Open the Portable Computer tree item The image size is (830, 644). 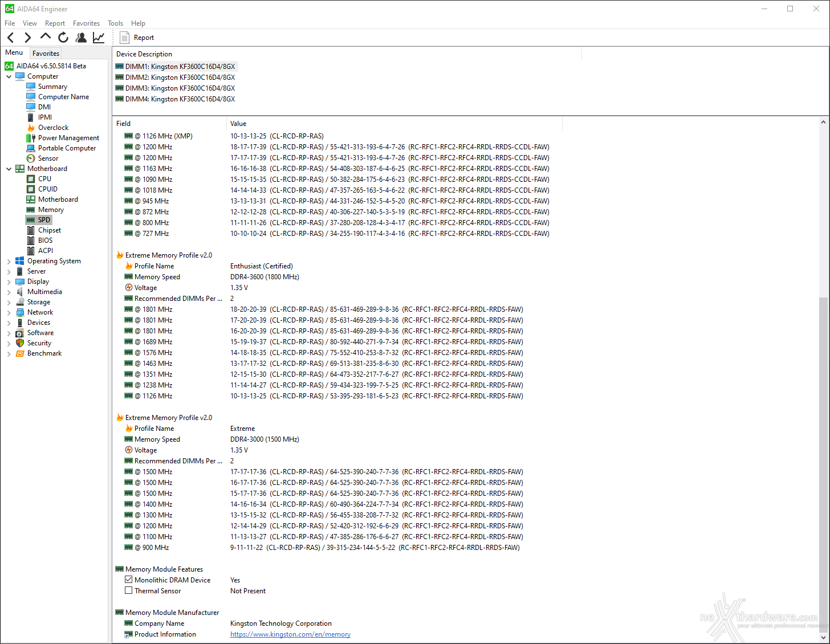(67, 148)
